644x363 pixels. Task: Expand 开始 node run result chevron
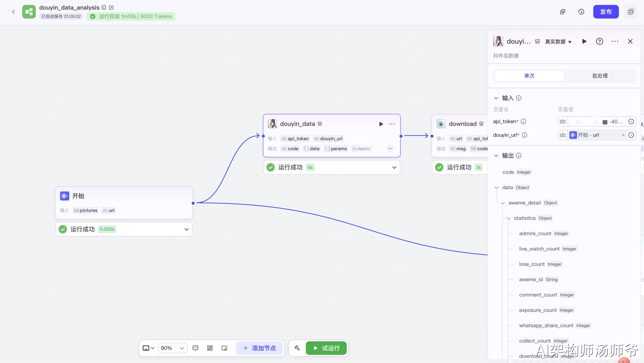click(x=186, y=229)
